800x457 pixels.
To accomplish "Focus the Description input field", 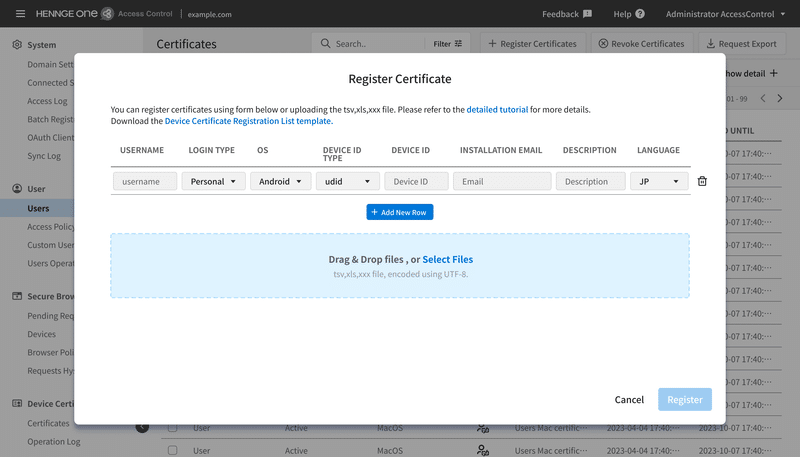I will 591,181.
